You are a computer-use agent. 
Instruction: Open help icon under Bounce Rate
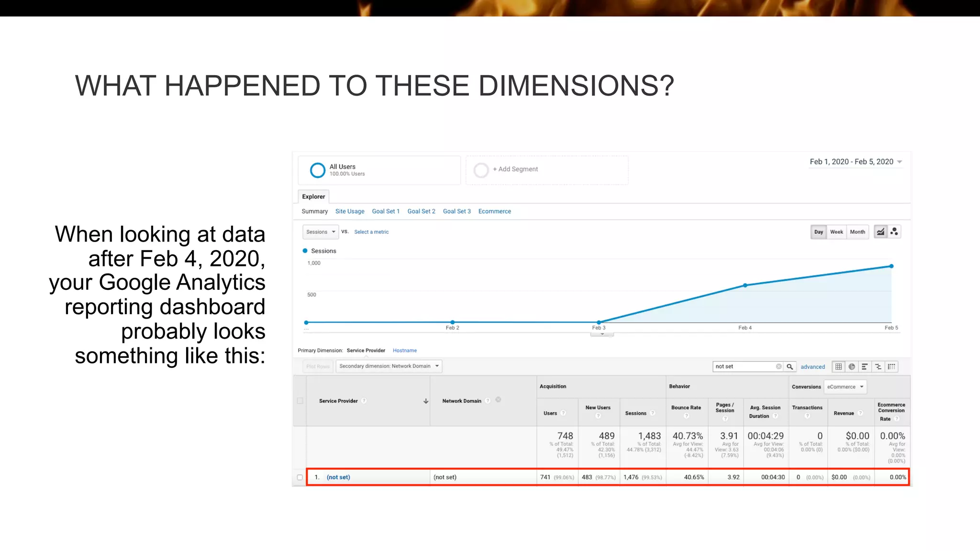click(686, 416)
